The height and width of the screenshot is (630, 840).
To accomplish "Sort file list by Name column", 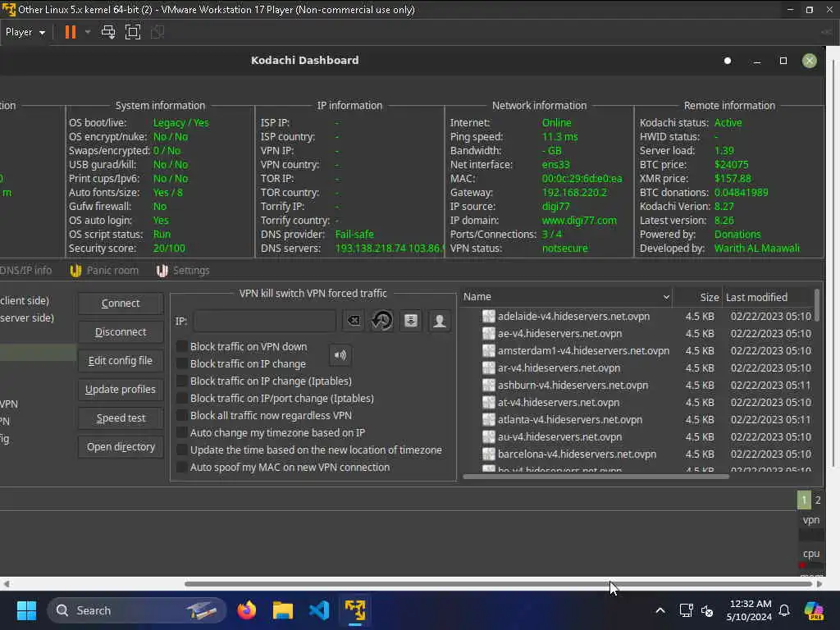I will pos(566,297).
